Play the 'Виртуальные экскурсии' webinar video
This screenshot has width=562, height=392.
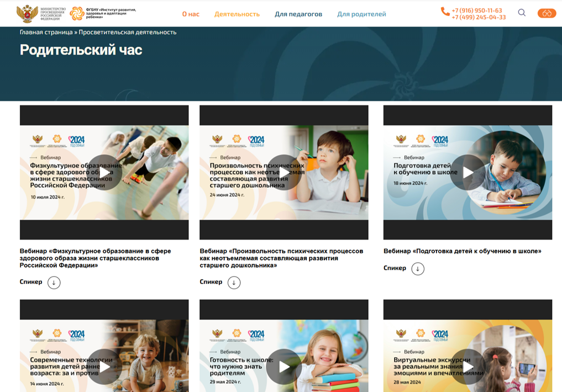pyautogui.click(x=468, y=367)
